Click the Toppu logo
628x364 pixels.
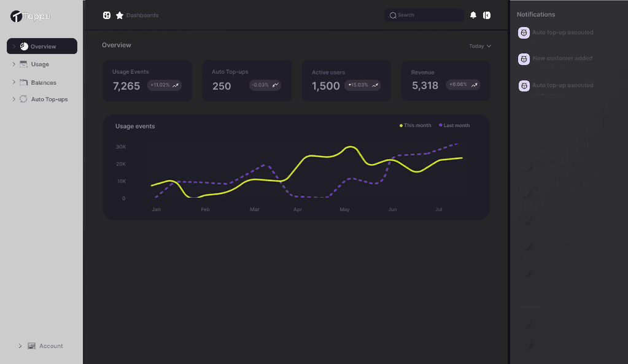[31, 16]
